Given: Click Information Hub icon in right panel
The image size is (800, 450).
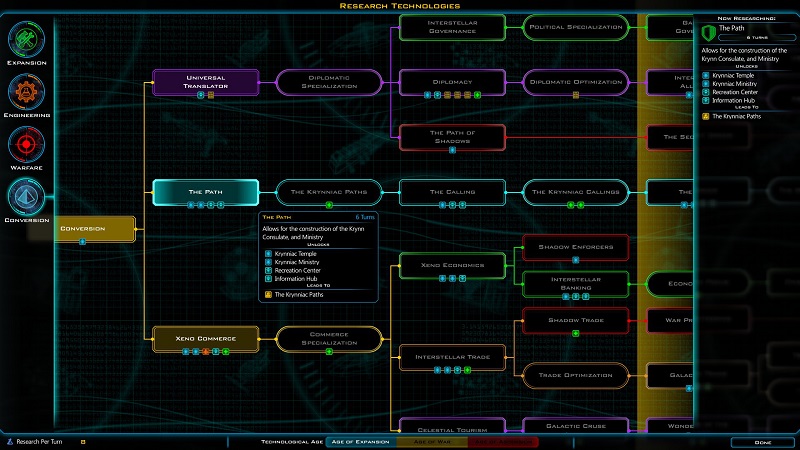Looking at the screenshot, I should click(706, 101).
